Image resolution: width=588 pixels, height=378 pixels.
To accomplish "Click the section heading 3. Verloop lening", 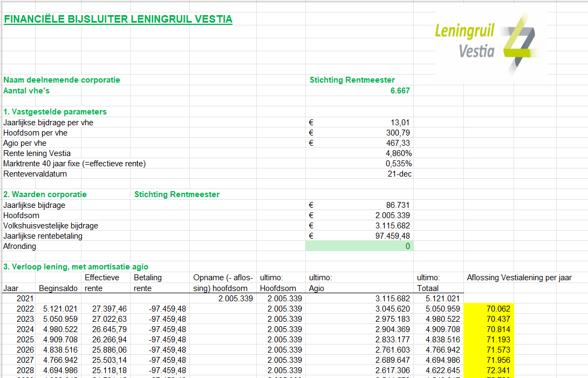I will coord(76,267).
